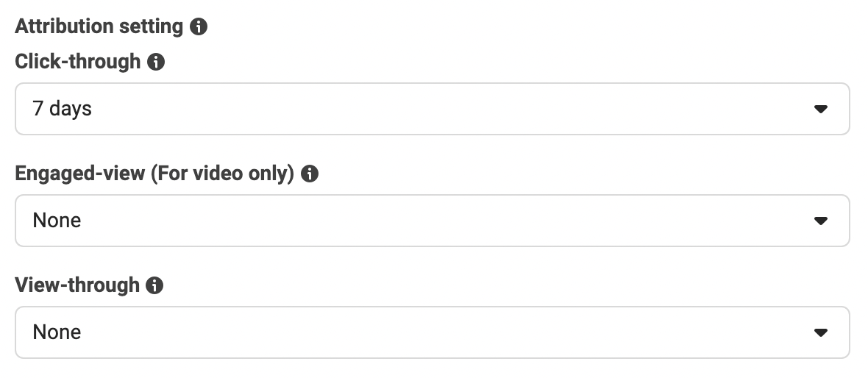Expand the View-through dropdown set to None

[x=433, y=332]
